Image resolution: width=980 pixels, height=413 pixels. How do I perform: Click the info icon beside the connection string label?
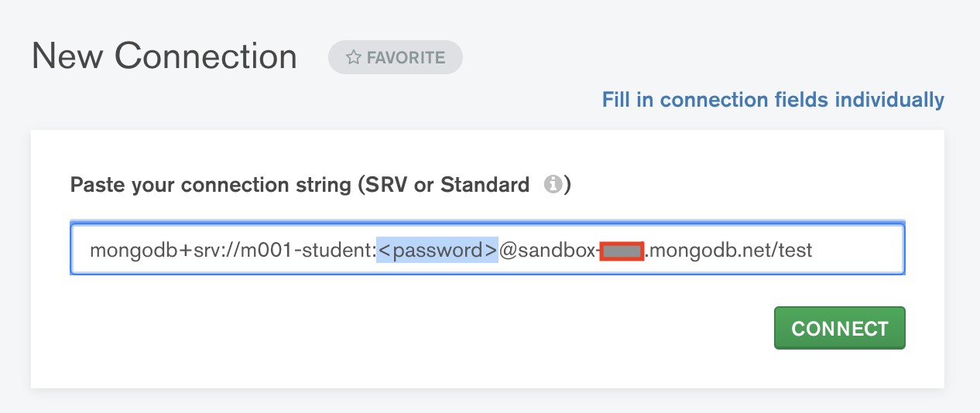[552, 185]
